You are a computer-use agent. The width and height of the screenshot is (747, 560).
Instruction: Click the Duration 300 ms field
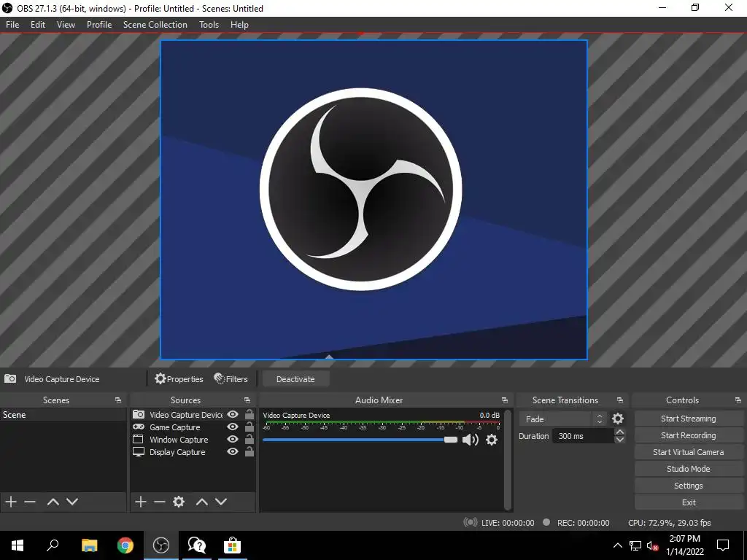tap(583, 436)
